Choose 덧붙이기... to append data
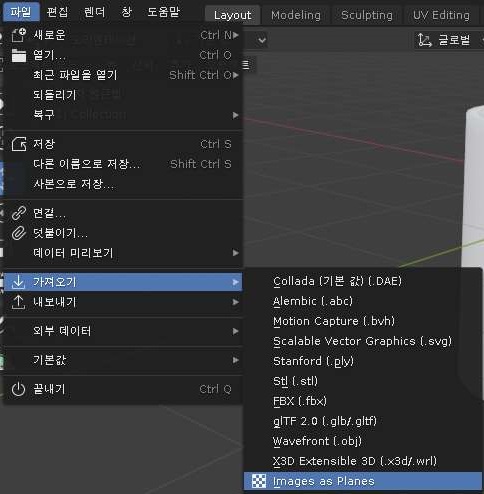The height and width of the screenshot is (494, 484). pyautogui.click(x=123, y=233)
